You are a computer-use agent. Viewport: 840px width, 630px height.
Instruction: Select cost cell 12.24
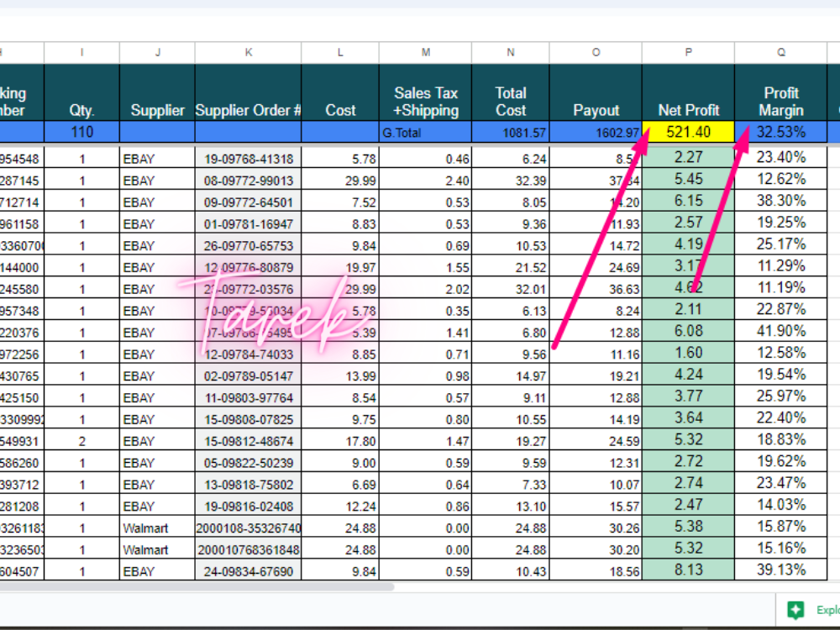pyautogui.click(x=340, y=507)
